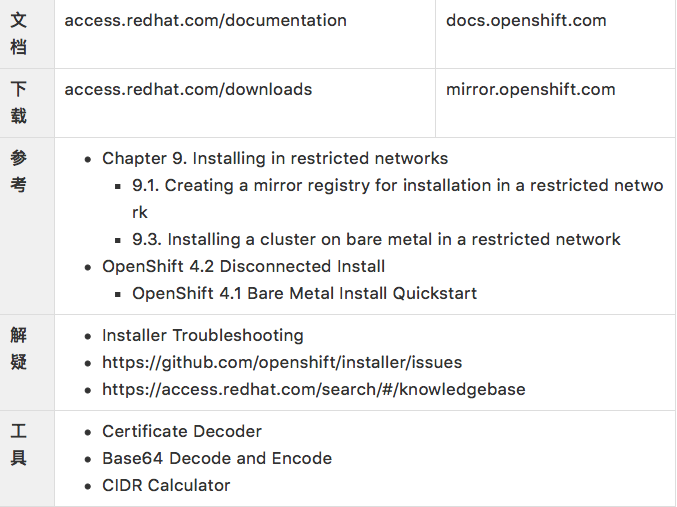Screen dimensions: 677x507
Task: Open docs.openshift.com link
Action: tap(526, 20)
